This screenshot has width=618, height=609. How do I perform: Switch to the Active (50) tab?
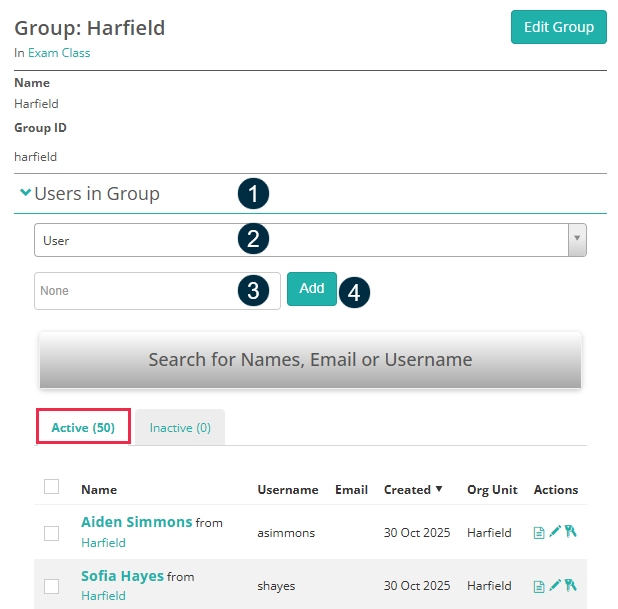(83, 427)
